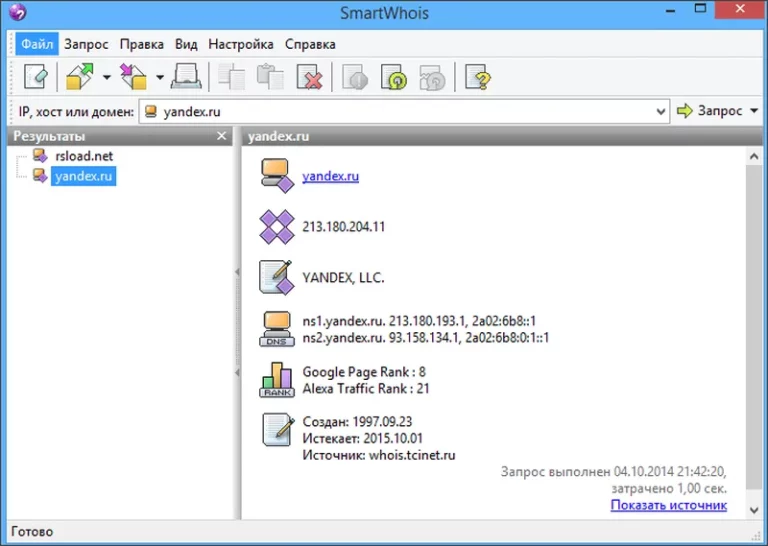Close the Результаты panel

(x=222, y=136)
